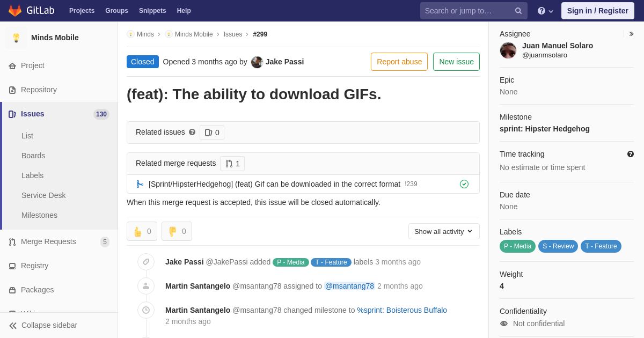Open sprint: Boisterous Buffalo milestone link
The width and height of the screenshot is (644, 338).
(402, 310)
